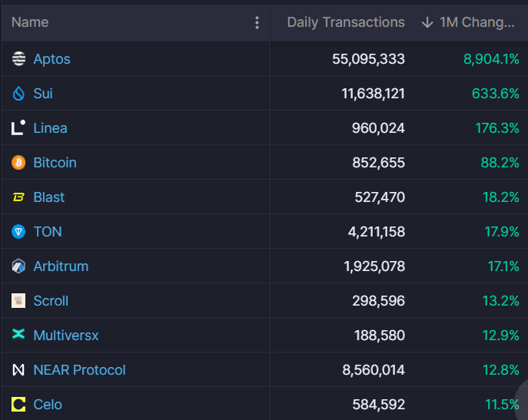Viewport: 528px width, 420px height.
Task: Open the Multiversx chain link
Action: (x=66, y=336)
